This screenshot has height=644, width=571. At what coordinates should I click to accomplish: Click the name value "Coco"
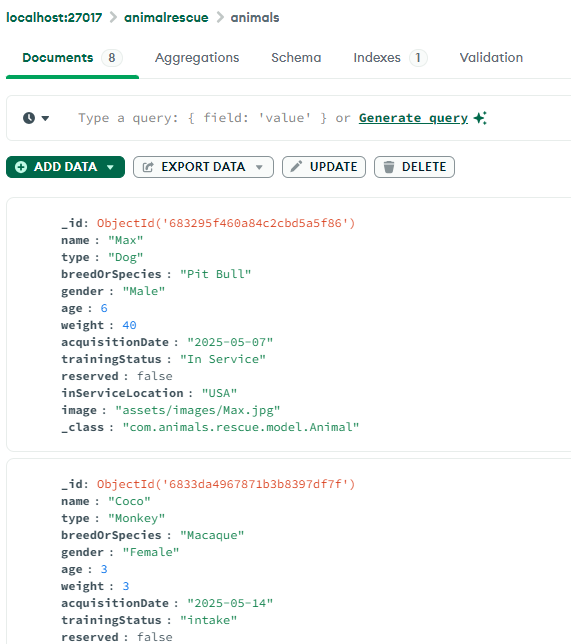tap(129, 501)
